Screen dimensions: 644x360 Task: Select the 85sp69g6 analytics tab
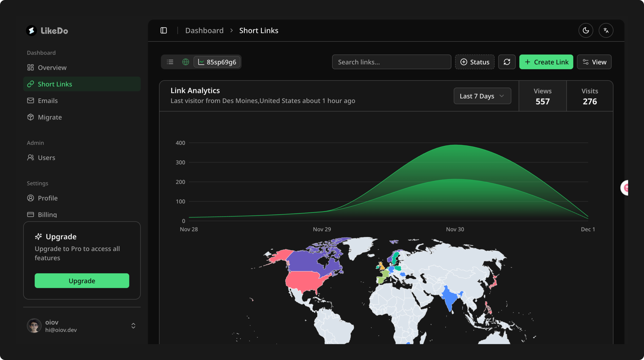pos(217,62)
